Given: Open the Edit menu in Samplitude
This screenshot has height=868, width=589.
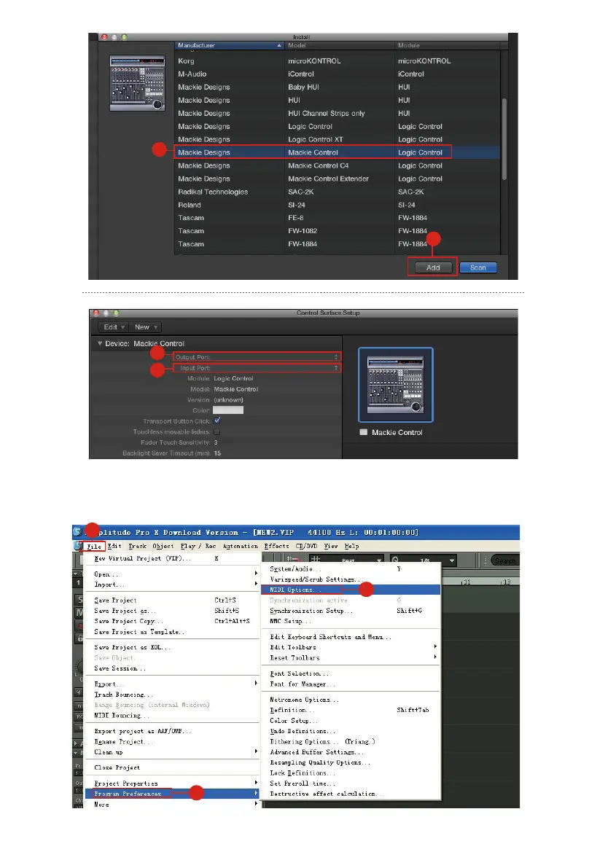Looking at the screenshot, I should click(114, 546).
